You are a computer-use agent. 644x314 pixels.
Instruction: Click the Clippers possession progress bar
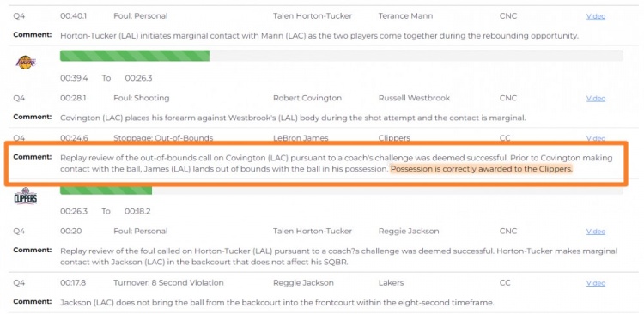click(x=341, y=190)
